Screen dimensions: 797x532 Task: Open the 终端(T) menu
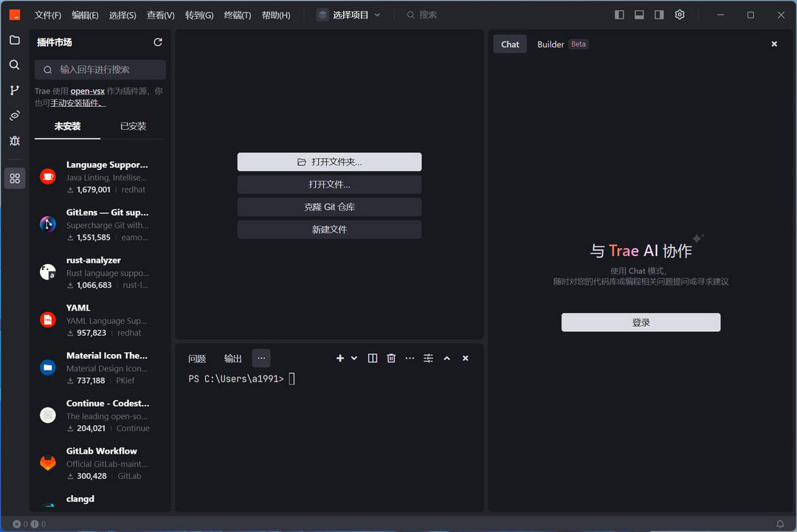(237, 14)
